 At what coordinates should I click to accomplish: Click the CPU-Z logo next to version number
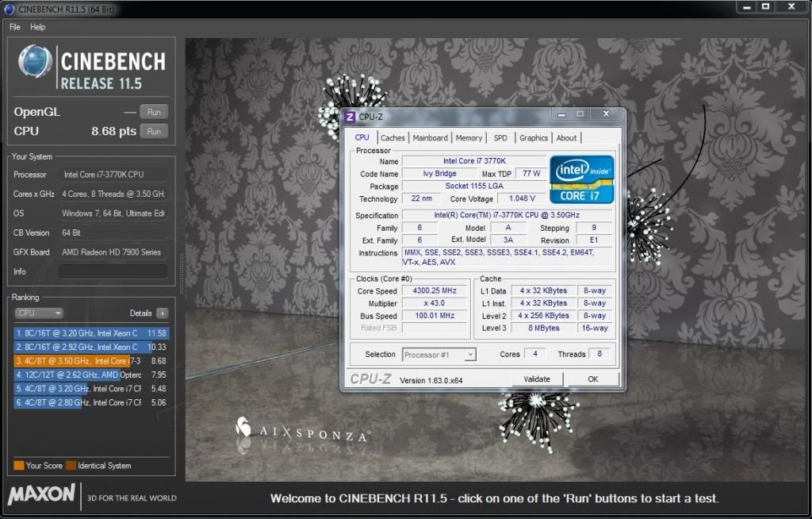[370, 379]
